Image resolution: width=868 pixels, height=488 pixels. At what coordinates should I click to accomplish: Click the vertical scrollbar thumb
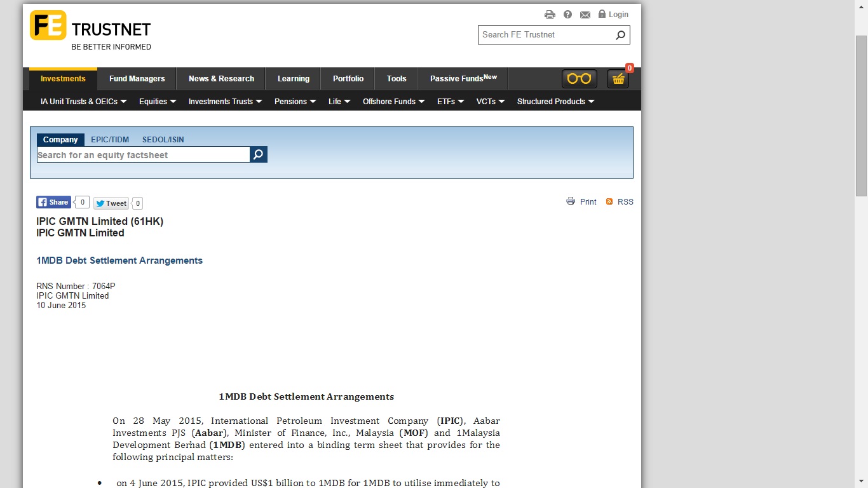(x=861, y=115)
